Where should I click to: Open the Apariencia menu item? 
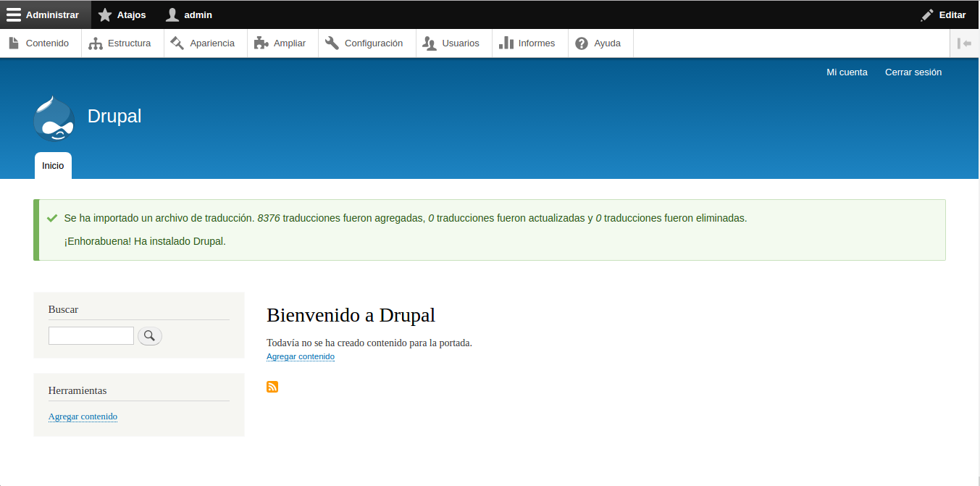pos(206,43)
